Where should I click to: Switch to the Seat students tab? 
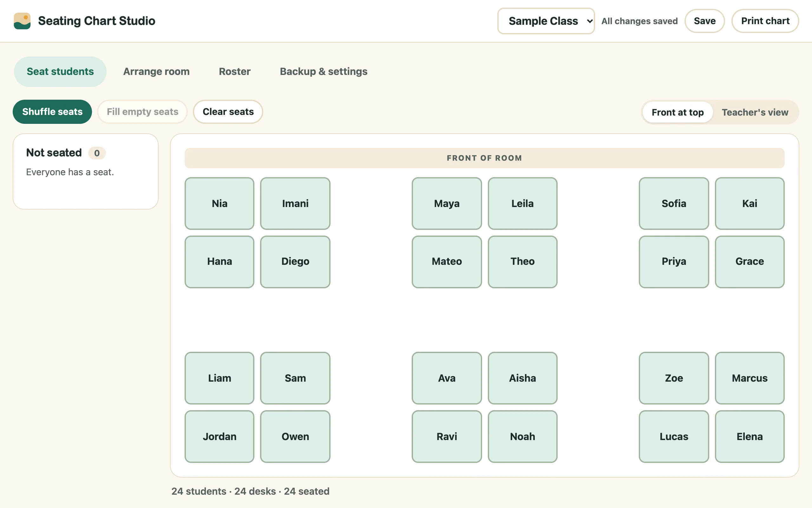coord(60,71)
